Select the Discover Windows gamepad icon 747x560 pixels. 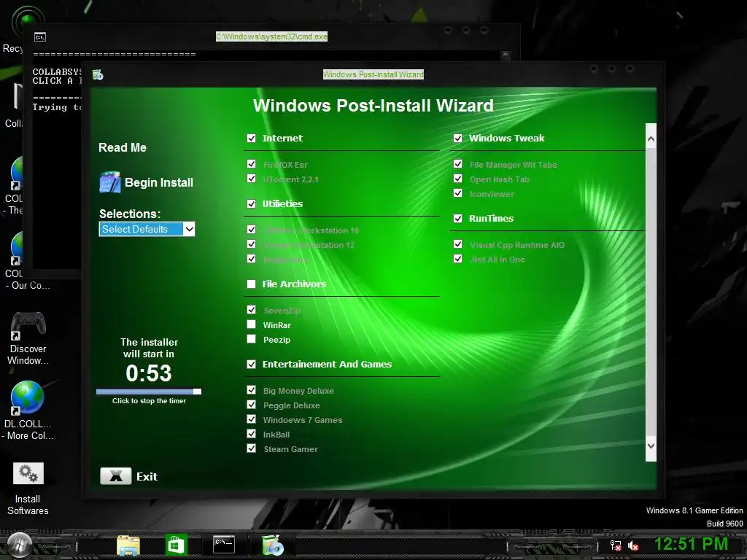point(28,338)
